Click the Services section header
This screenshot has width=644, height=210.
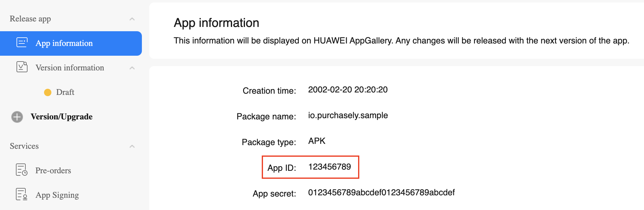click(x=24, y=146)
